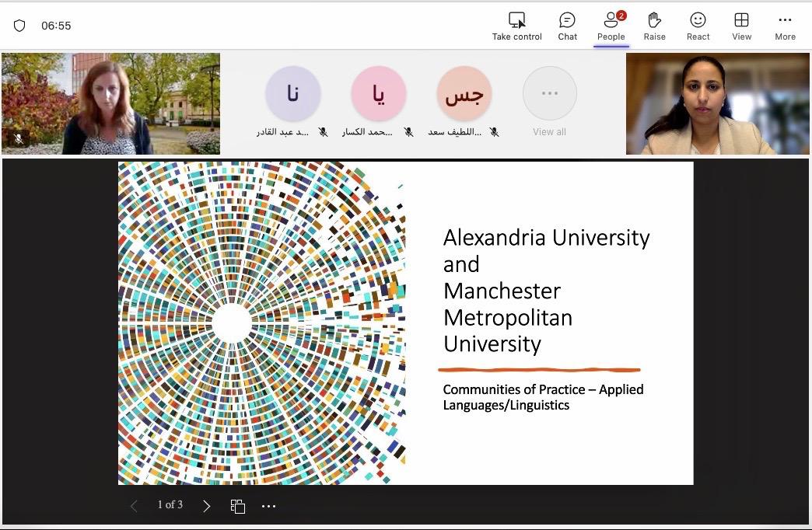Open the Chat panel
The height and width of the screenshot is (530, 812).
567,20
